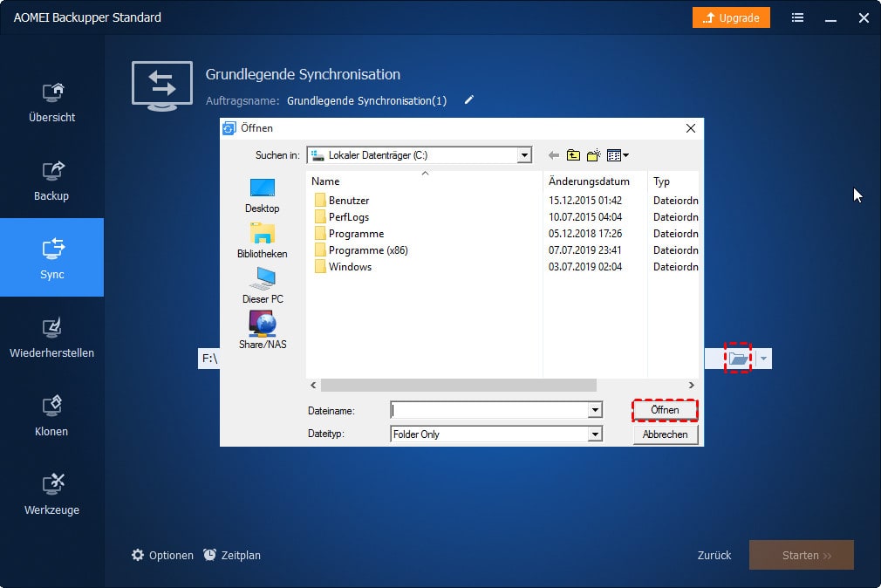Open the hamburger menu in title bar
Viewport: 881px width, 588px height.
(x=797, y=17)
